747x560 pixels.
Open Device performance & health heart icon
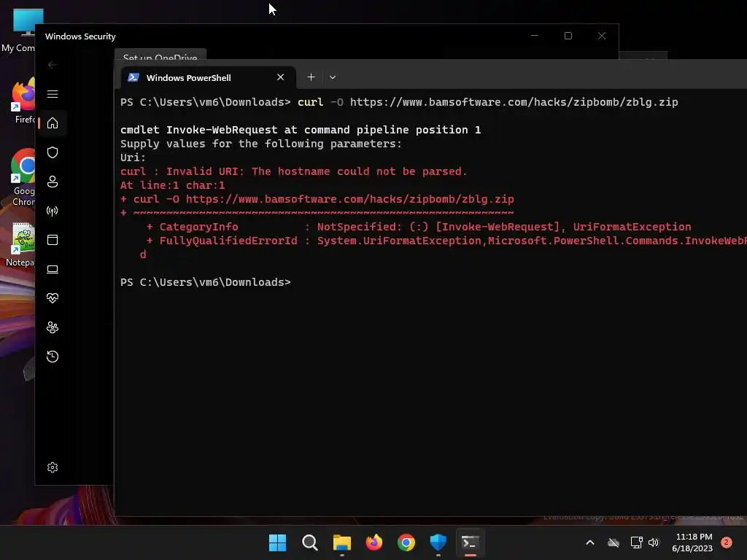click(53, 298)
